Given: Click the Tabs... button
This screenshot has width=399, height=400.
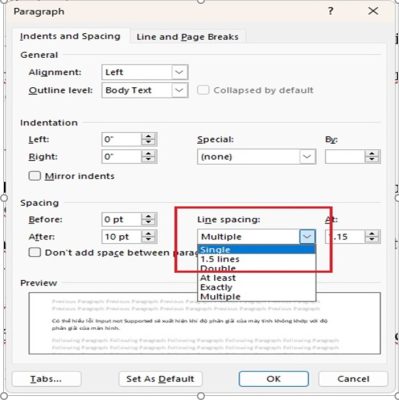Looking at the screenshot, I should pyautogui.click(x=46, y=379).
